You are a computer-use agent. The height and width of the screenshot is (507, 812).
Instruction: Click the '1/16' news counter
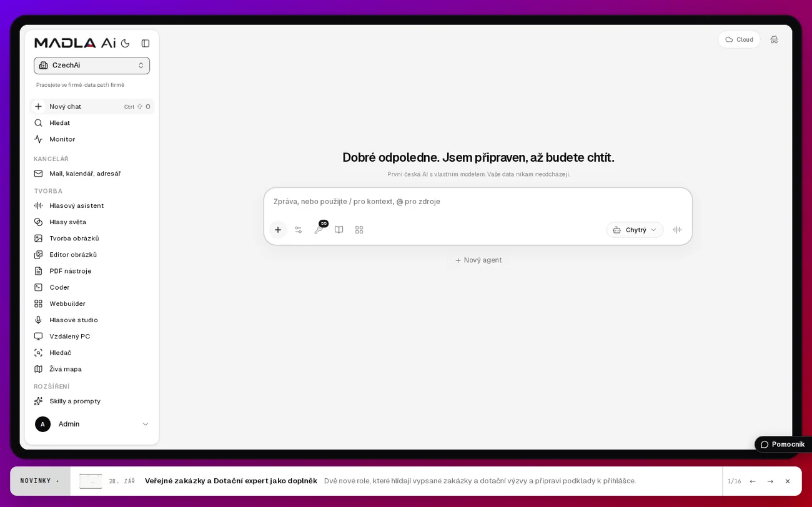(x=734, y=481)
